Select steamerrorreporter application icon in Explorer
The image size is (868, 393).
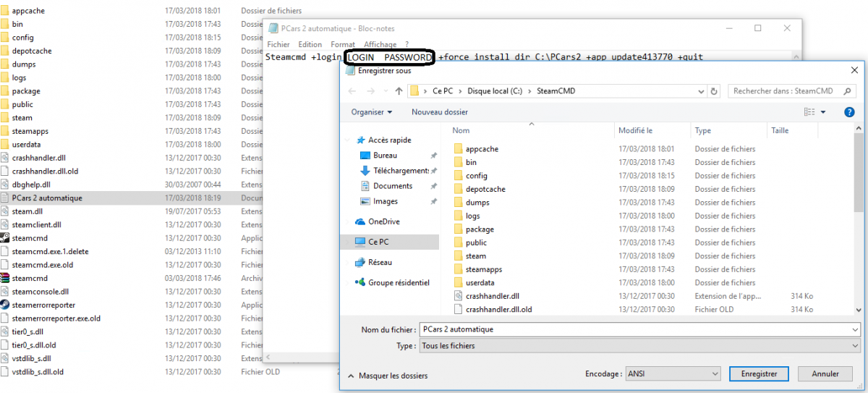pos(4,305)
